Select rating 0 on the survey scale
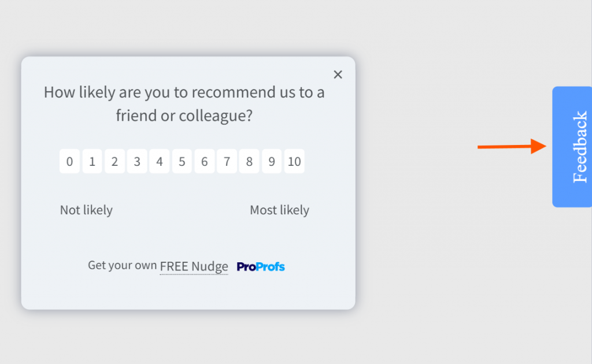Viewport: 592px width, 364px height. 69,161
